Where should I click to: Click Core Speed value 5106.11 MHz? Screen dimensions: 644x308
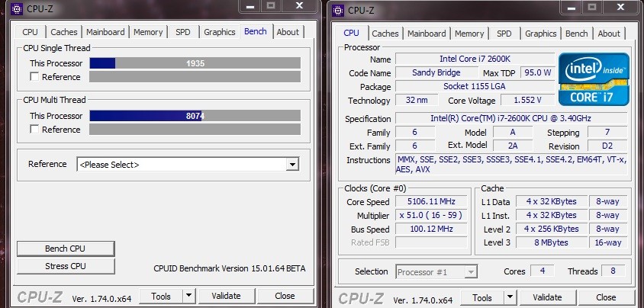pos(431,202)
